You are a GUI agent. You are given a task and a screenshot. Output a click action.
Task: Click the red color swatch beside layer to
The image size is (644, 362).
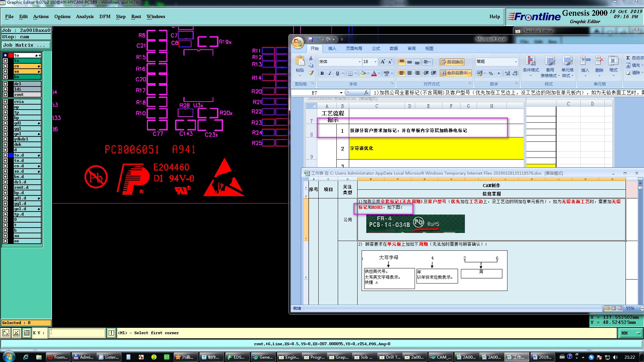(x=11, y=55)
